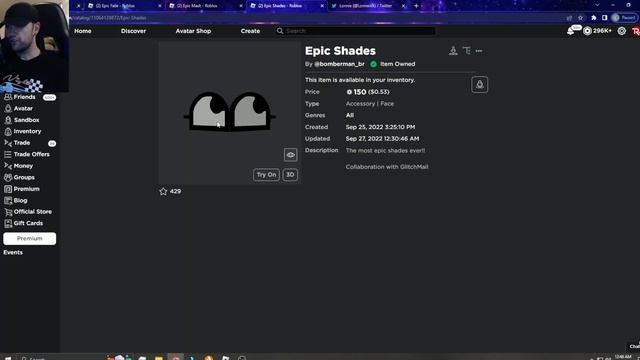Click the white Premium button
Viewport: 640px width, 360px height.
pyautogui.click(x=29, y=238)
